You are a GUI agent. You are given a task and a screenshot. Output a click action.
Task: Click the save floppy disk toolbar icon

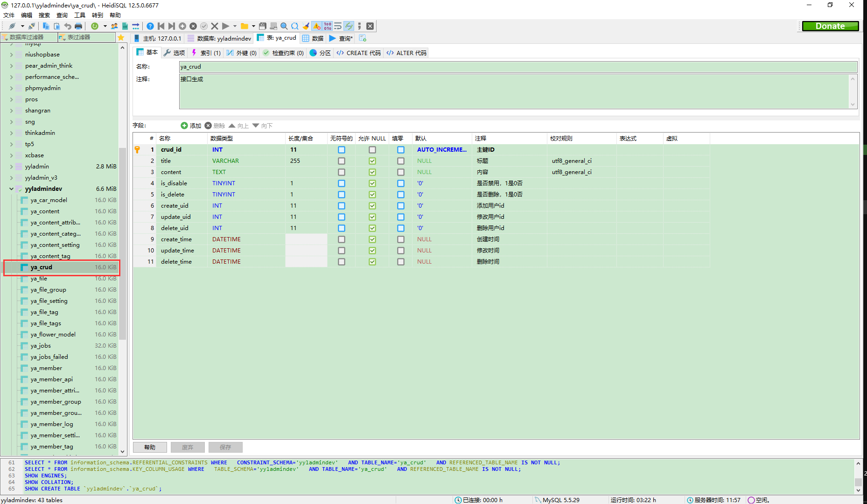click(x=263, y=26)
